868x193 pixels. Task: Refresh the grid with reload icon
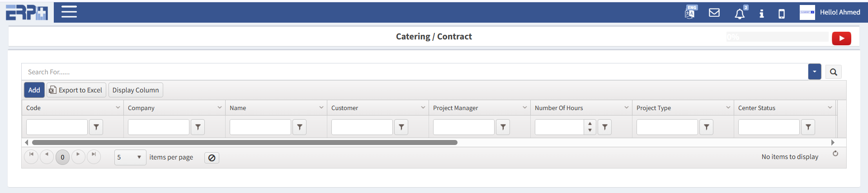[x=835, y=154]
